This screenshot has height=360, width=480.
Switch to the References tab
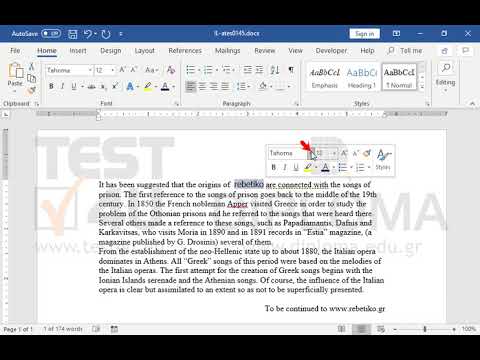click(185, 51)
